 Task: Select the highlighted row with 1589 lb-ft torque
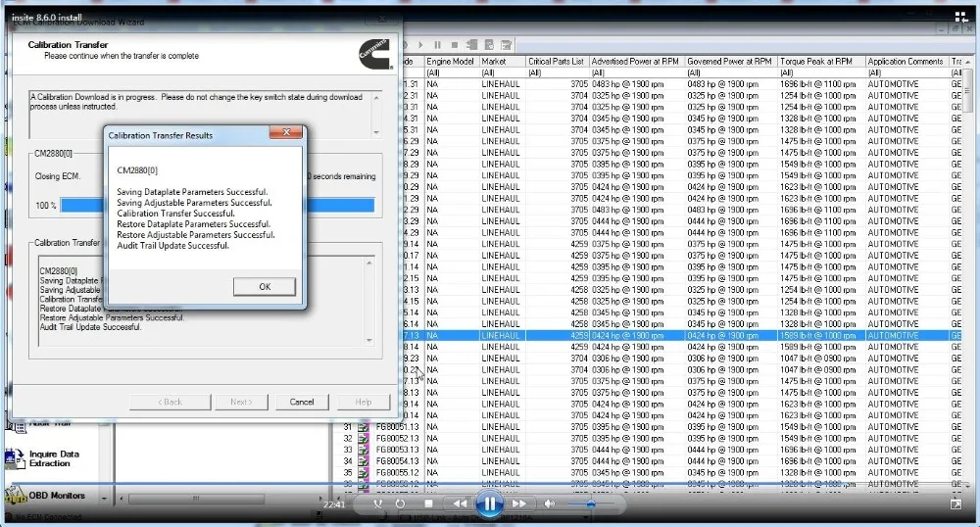click(682, 335)
